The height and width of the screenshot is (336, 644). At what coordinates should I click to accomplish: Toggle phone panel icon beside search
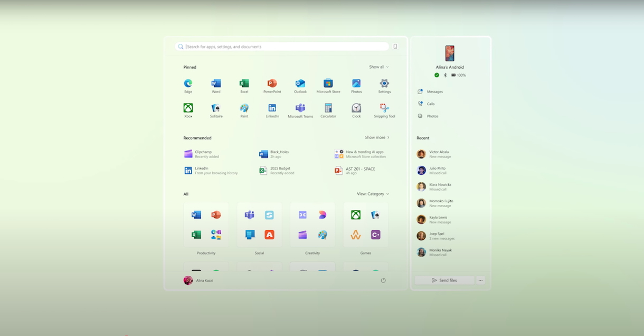[x=395, y=46]
